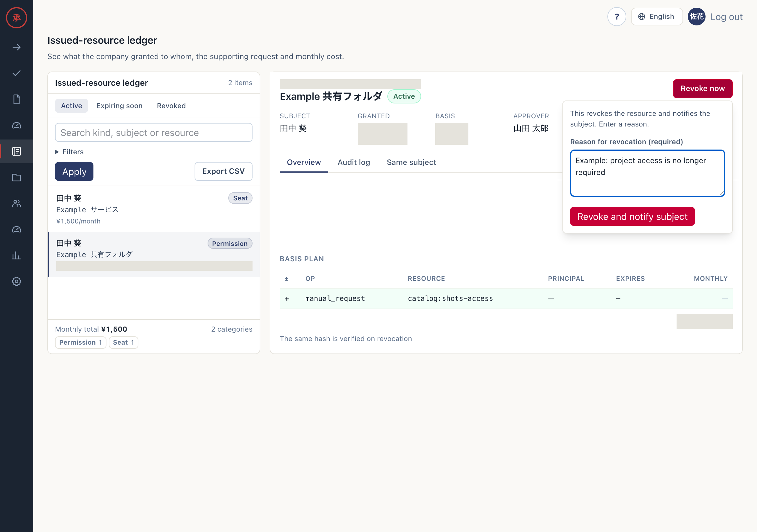Click Revoke and notify subject button
The width and height of the screenshot is (757, 532).
tap(632, 217)
